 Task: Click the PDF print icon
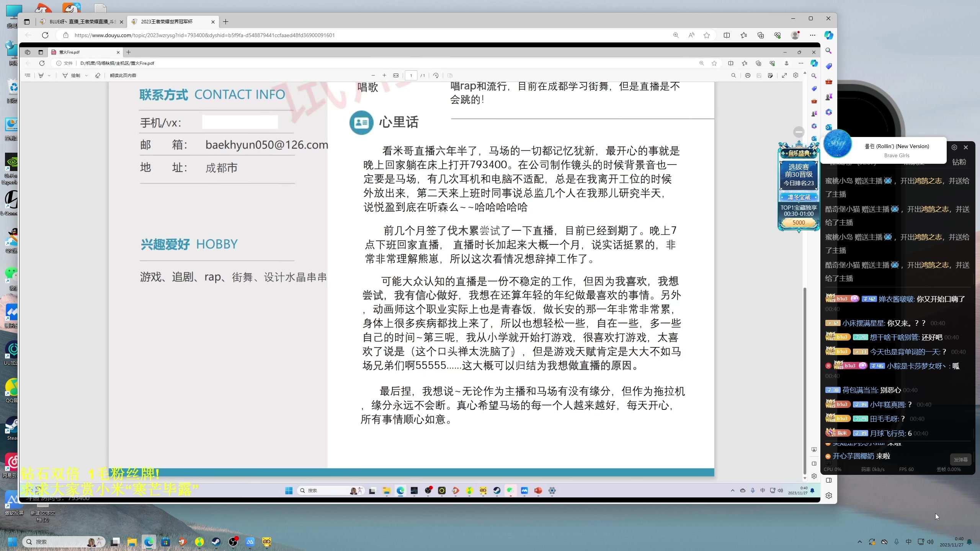coord(747,75)
